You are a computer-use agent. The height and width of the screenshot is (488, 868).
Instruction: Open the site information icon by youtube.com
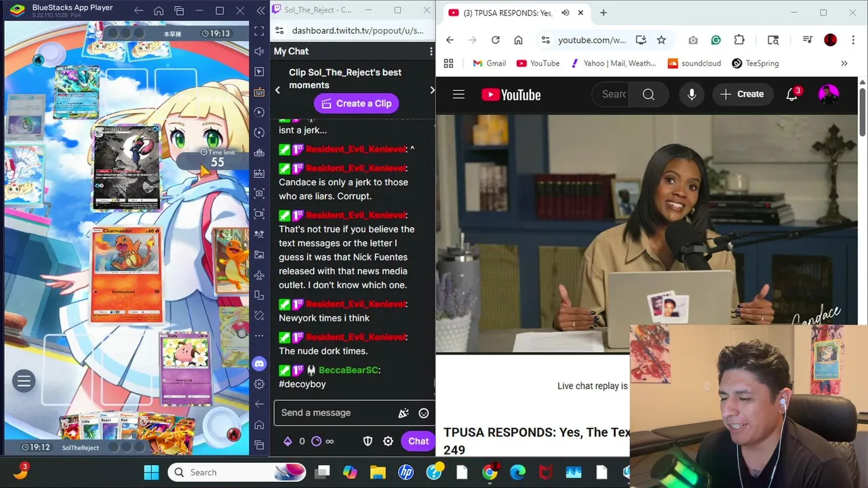tap(546, 40)
